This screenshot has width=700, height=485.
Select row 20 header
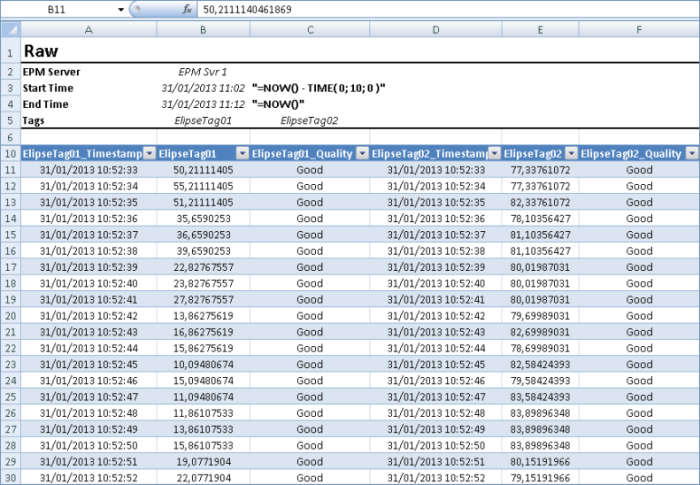10,316
